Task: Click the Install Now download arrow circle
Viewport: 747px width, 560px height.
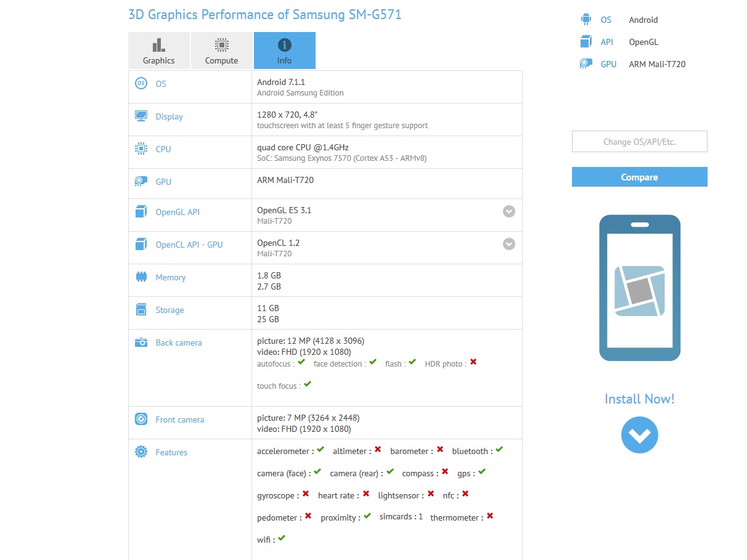Action: pyautogui.click(x=640, y=435)
